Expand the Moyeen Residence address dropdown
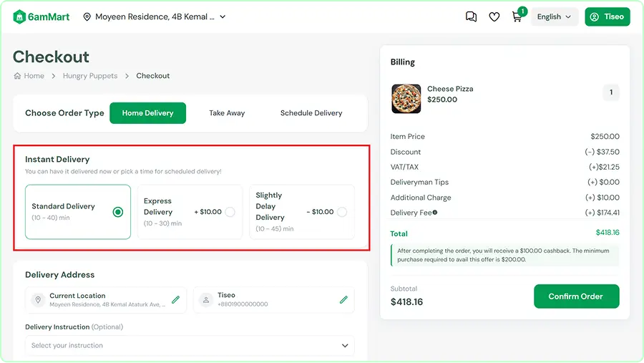The height and width of the screenshot is (363, 644). tap(223, 17)
